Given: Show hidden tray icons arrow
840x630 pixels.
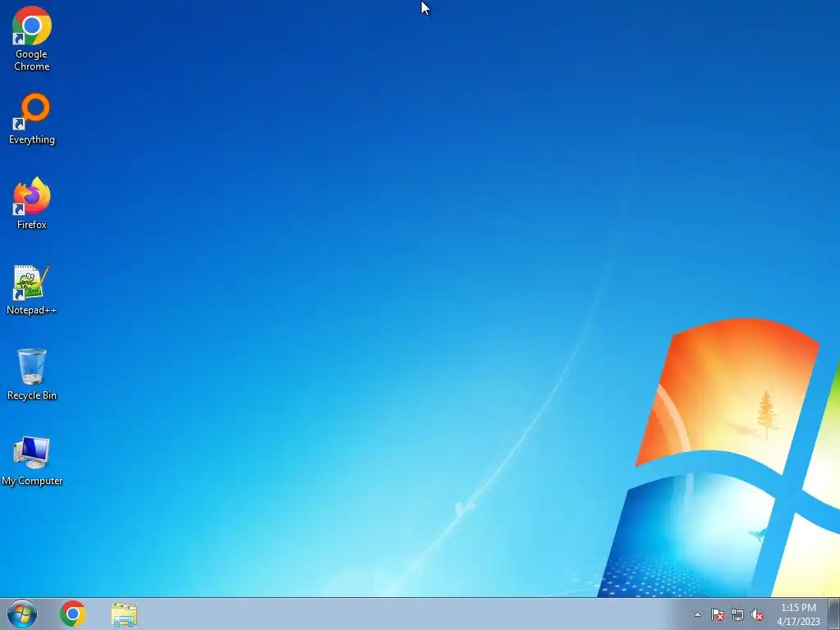Looking at the screenshot, I should 697,614.
